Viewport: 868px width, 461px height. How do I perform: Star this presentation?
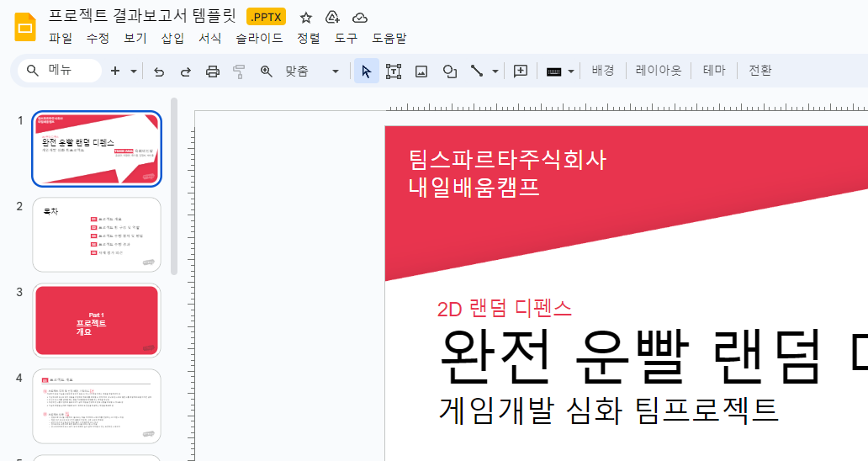[305, 18]
